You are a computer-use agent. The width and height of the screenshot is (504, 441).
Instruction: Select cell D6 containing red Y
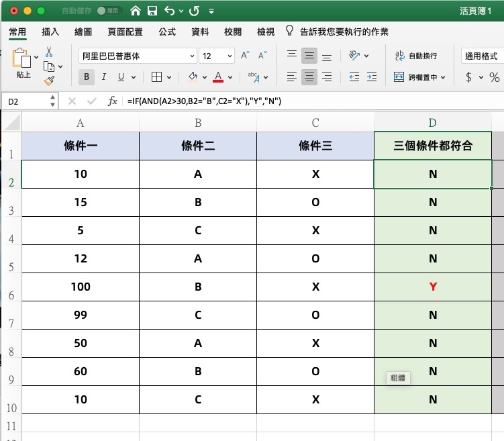(x=433, y=287)
